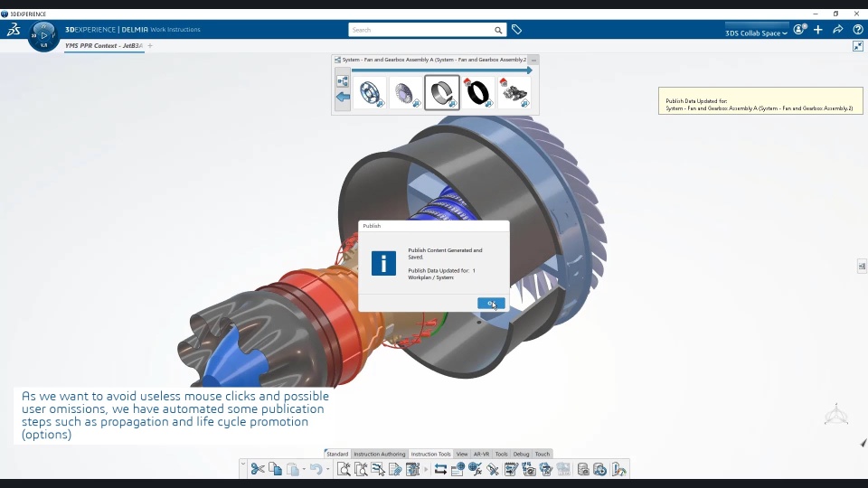The image size is (868, 488).
Task: Click the globe with fx formula icon
Action: (x=475, y=470)
